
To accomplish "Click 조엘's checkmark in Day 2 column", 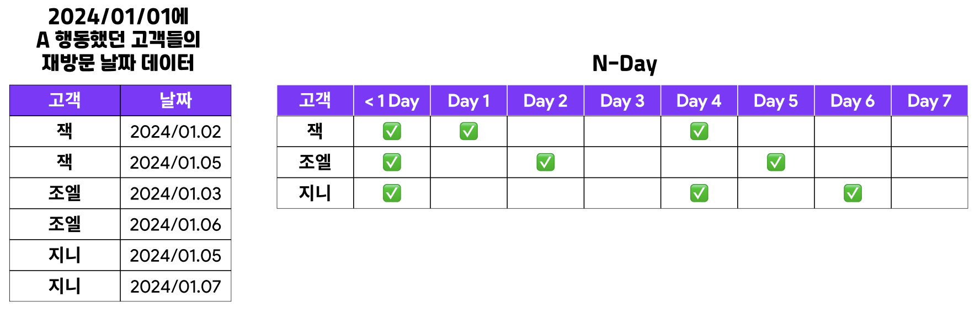I will coord(545,162).
